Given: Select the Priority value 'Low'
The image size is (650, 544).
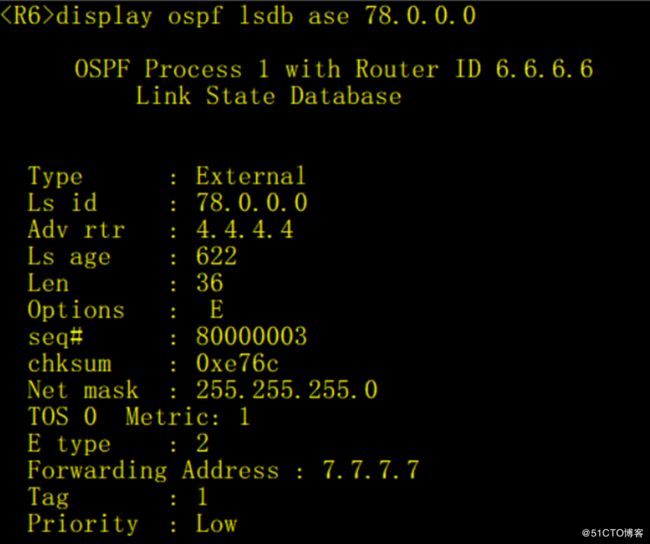Looking at the screenshot, I should click(x=216, y=523).
